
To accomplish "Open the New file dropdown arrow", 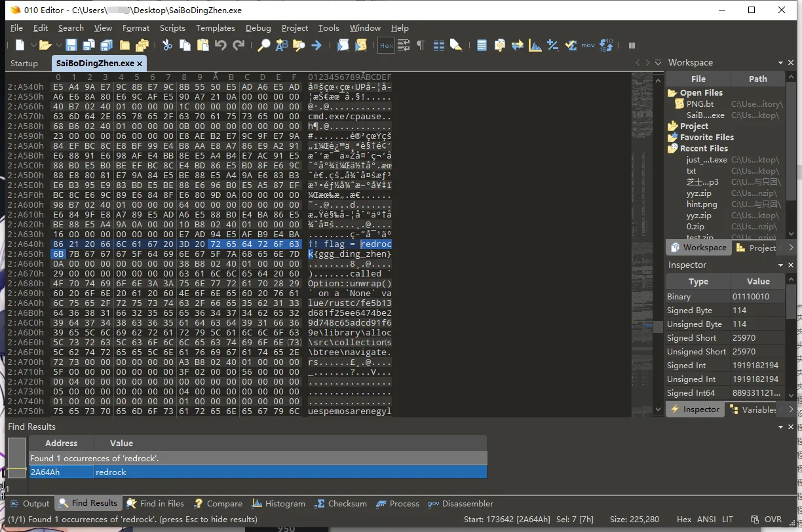I will (x=31, y=45).
